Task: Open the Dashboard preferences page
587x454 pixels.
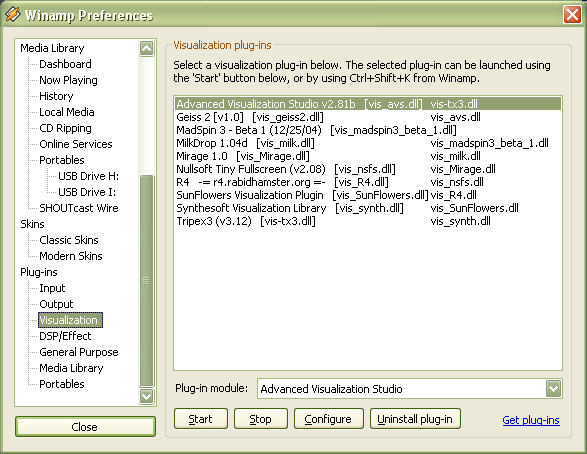Action: point(65,64)
